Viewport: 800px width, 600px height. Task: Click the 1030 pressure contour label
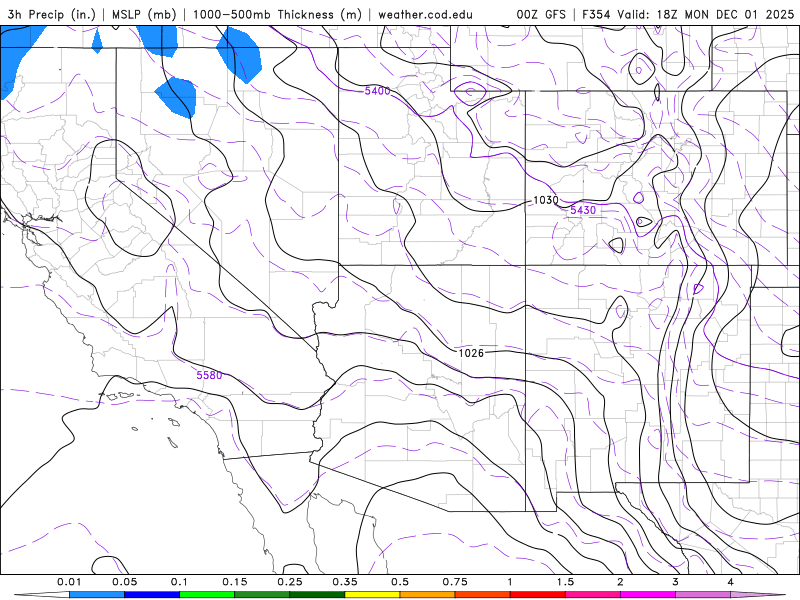click(x=545, y=201)
